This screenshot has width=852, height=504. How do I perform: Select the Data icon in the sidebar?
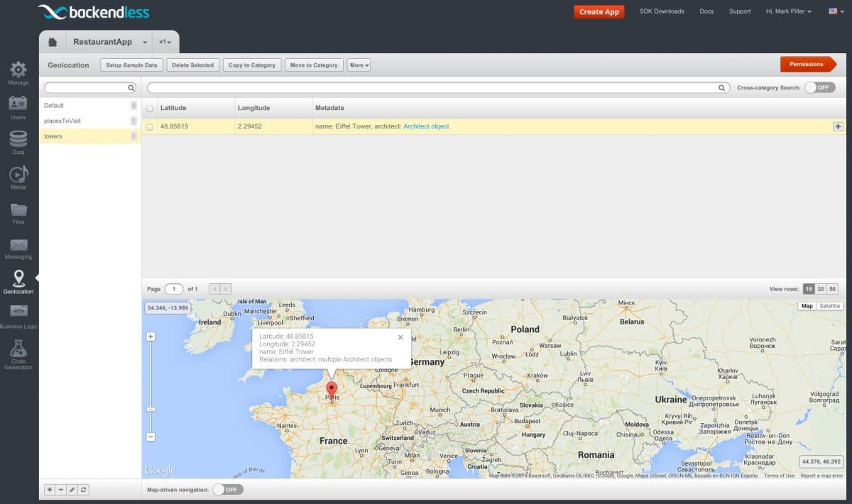[18, 141]
